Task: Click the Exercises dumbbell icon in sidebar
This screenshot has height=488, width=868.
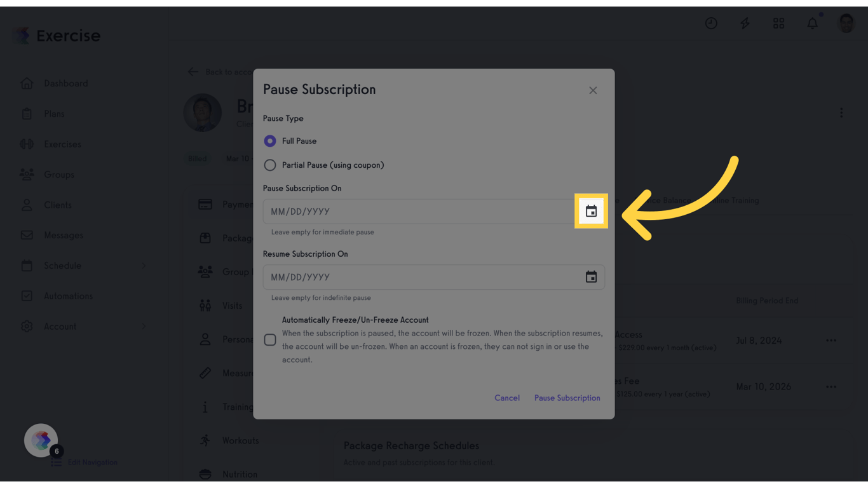Action: click(x=27, y=144)
